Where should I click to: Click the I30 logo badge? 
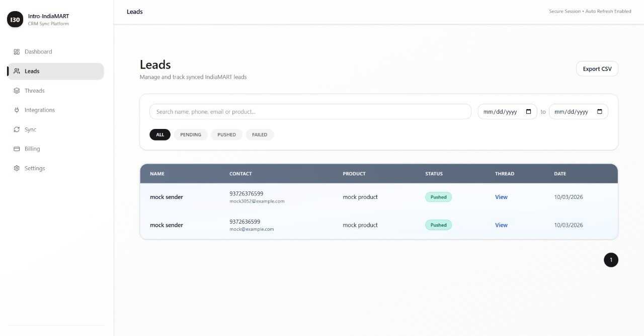(15, 20)
